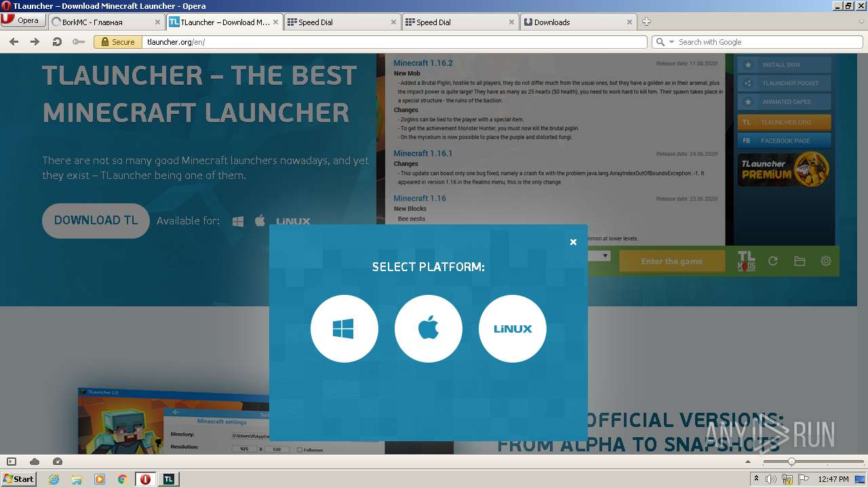The height and width of the screenshot is (488, 868).
Task: Click the TL Mods icon
Action: [746, 261]
